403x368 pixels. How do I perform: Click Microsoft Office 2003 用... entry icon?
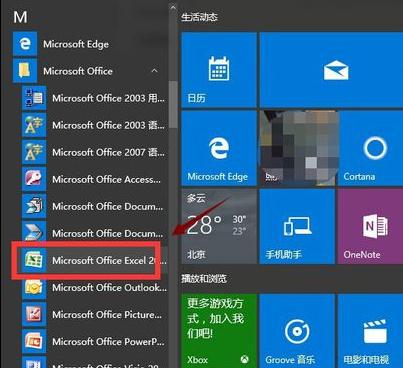pos(34,98)
